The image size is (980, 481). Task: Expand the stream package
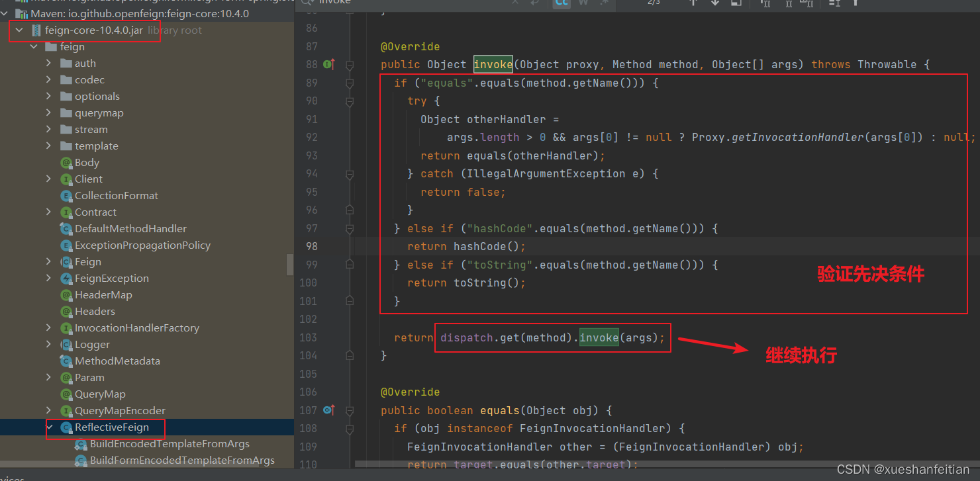click(48, 130)
